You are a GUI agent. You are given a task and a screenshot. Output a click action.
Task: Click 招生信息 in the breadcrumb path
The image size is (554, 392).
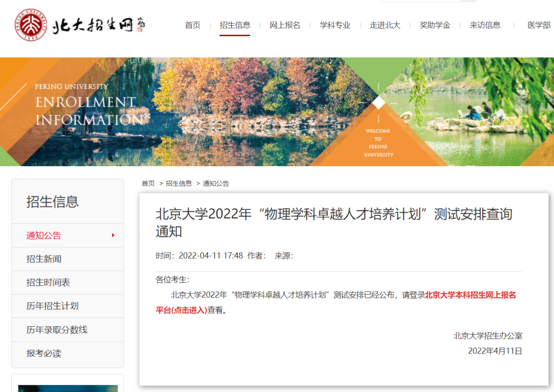(179, 183)
